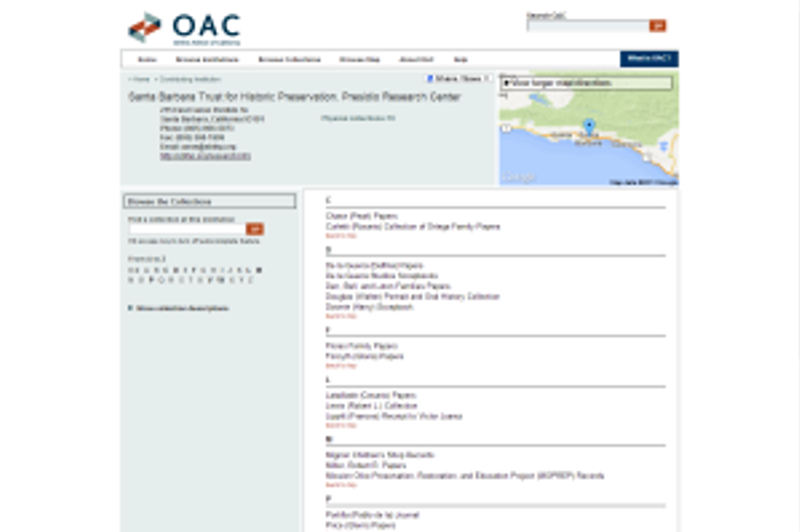Image resolution: width=800 pixels, height=532 pixels.
Task: Go back to top under section M
Action: 341,485
